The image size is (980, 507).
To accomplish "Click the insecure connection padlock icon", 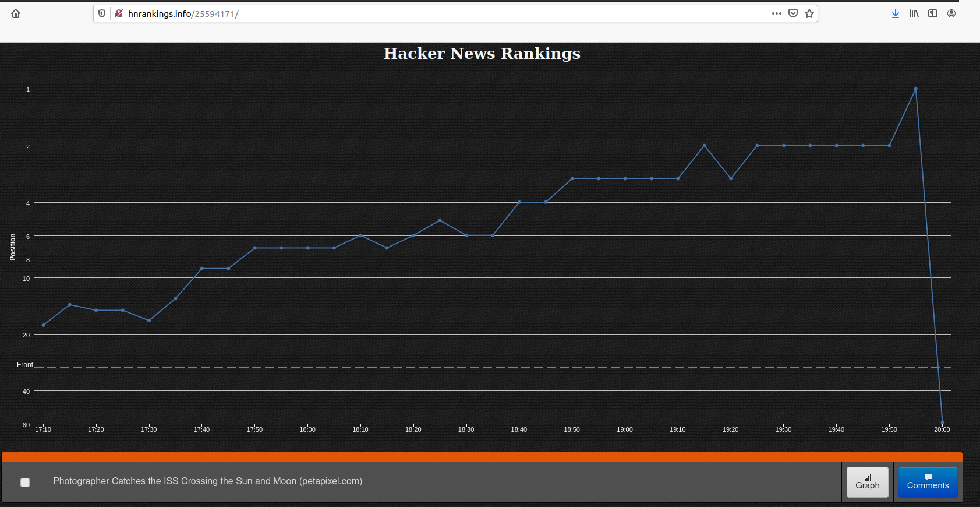I will (x=119, y=13).
